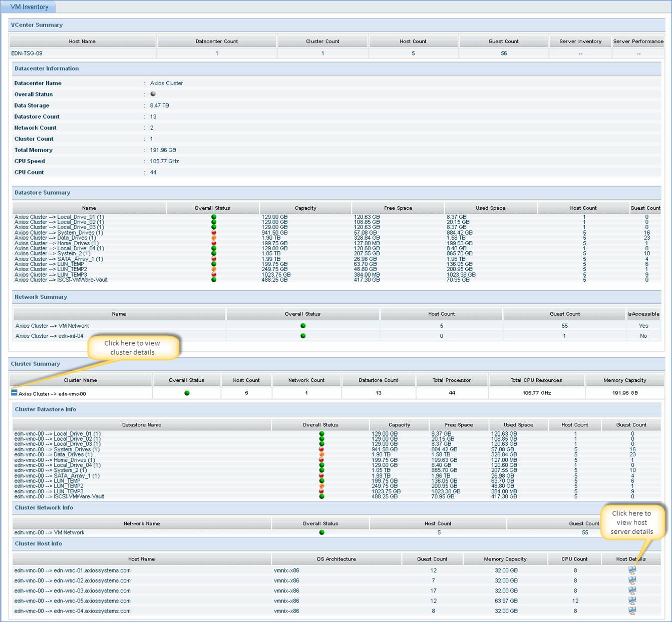The image size is (672, 622).
Task: Click green status icon for VM Network
Action: click(303, 326)
